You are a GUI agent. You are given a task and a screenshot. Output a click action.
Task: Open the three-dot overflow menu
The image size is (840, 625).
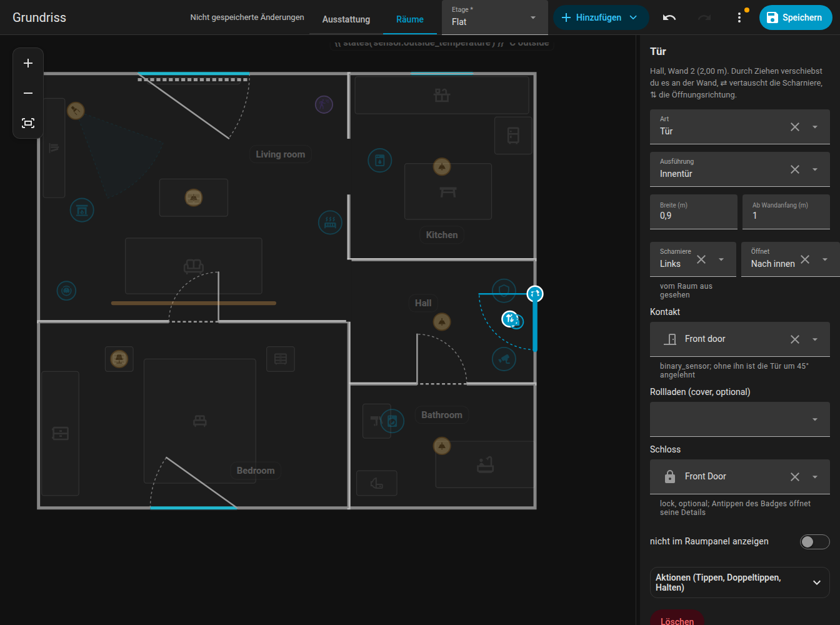coord(739,17)
